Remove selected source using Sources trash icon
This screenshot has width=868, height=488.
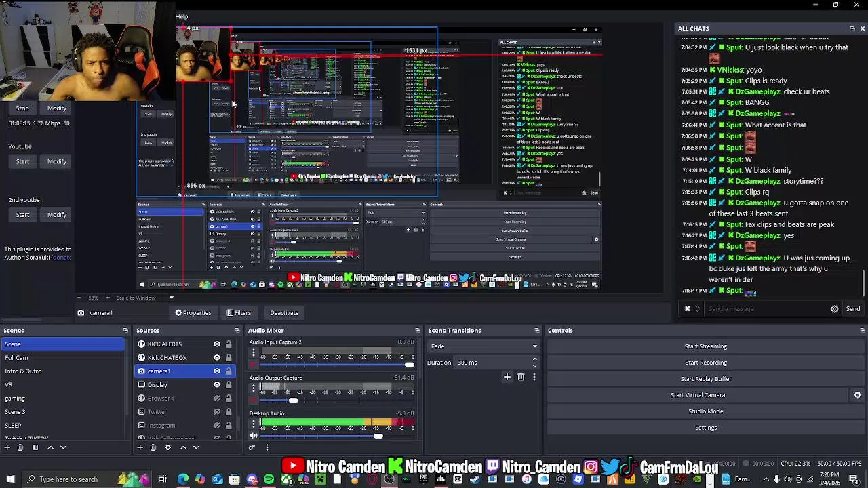coord(153,447)
